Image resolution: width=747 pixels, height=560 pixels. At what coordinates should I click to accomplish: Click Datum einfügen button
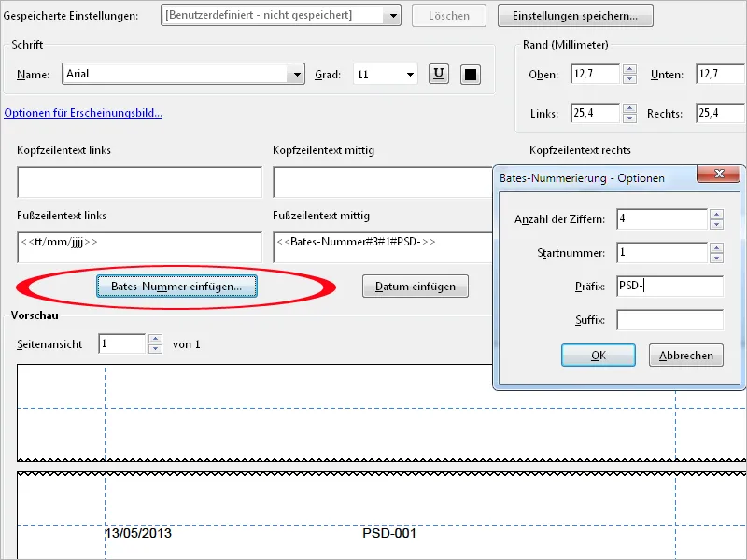coord(416,287)
